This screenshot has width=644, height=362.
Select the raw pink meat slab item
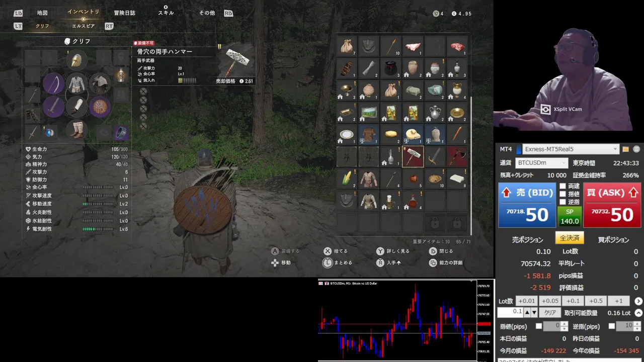[413, 46]
